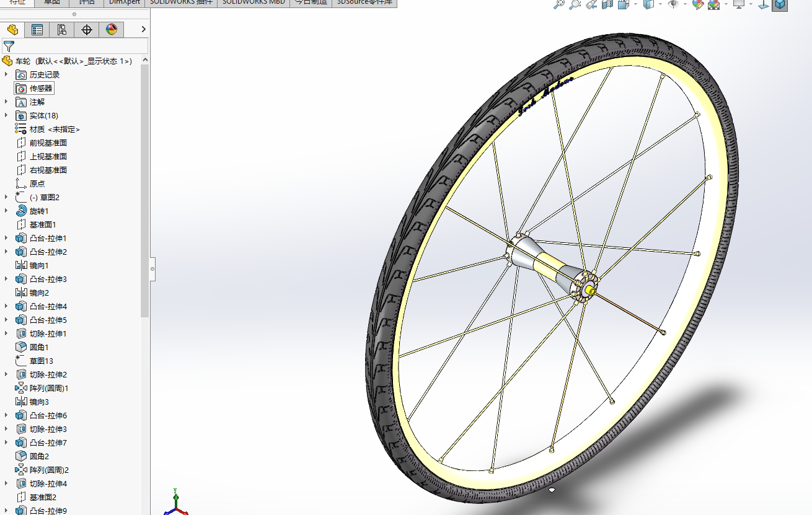Expand the 历史记录 history folder
812x515 pixels.
point(7,75)
